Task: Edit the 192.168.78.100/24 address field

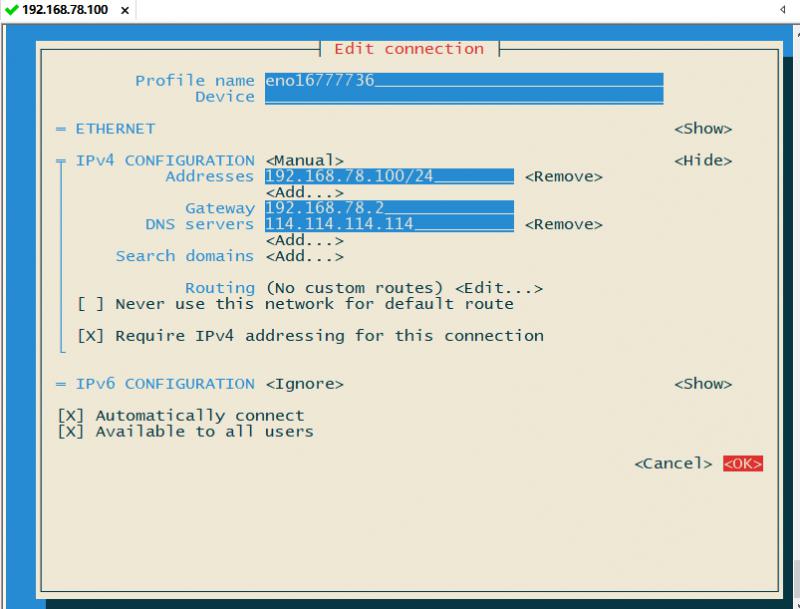Action: coord(389,176)
